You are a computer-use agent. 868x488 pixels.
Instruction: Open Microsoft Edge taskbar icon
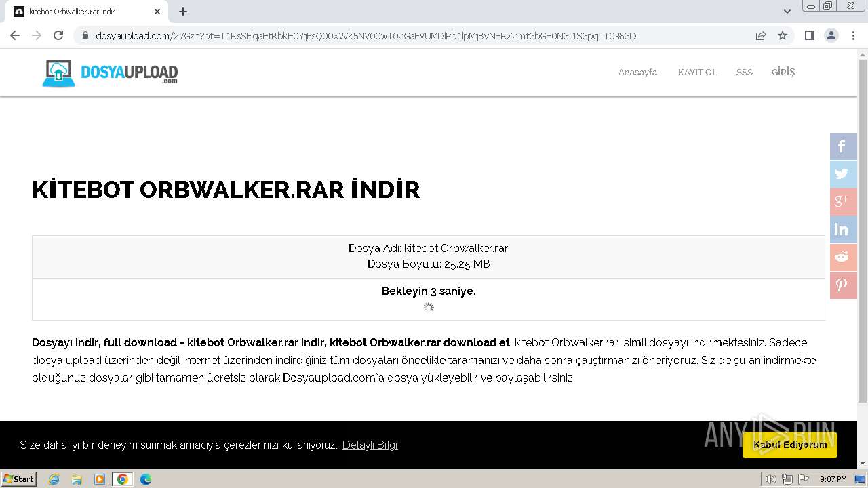(146, 479)
